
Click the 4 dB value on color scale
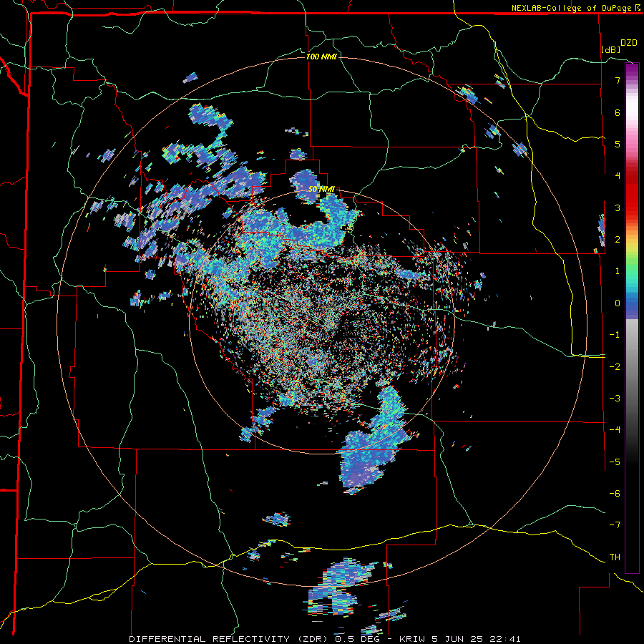pyautogui.click(x=618, y=176)
